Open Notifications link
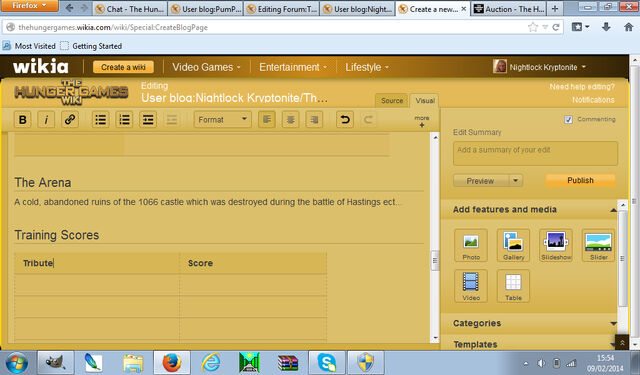 [x=593, y=100]
